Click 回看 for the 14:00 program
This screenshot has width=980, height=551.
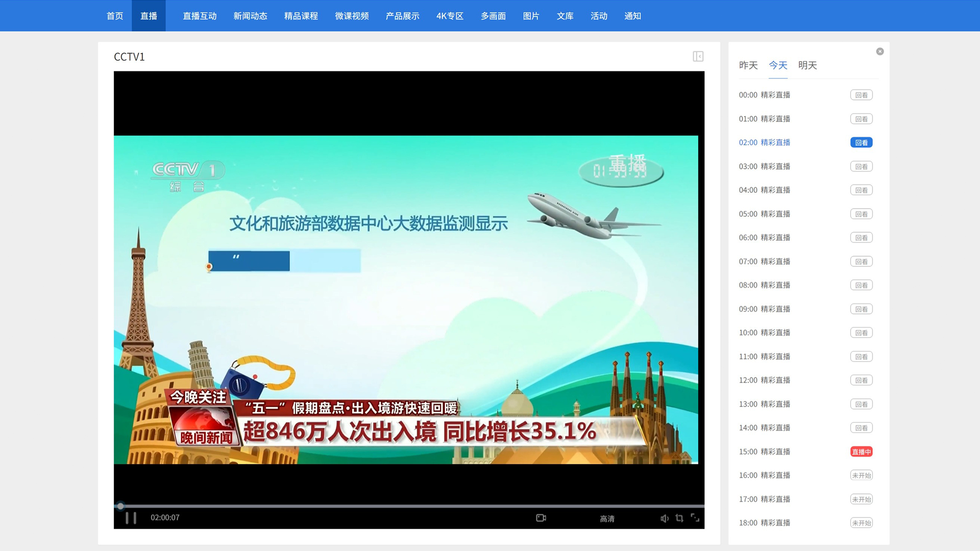pos(862,428)
